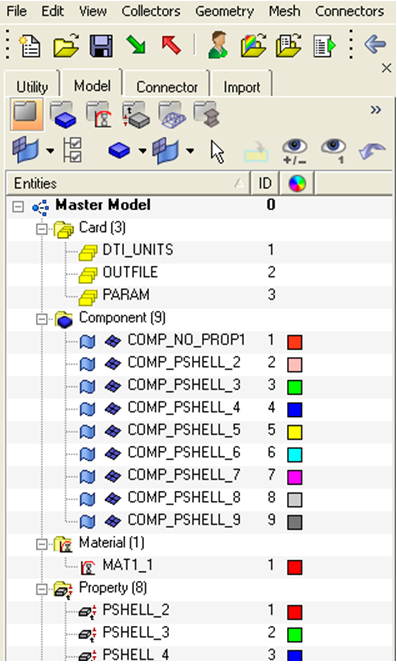This screenshot has height=671, width=397.
Task: Toggle show/hide eye with plus-minus
Action: (x=294, y=151)
